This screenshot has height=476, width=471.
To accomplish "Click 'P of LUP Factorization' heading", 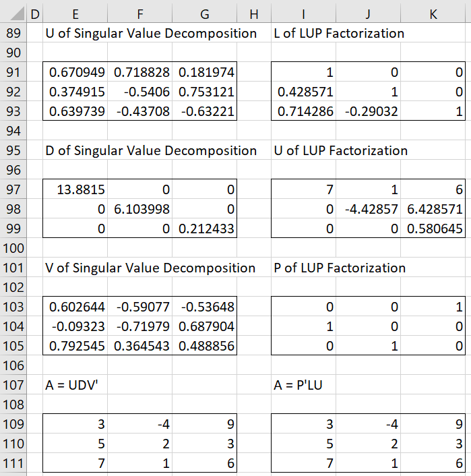I will coord(340,268).
